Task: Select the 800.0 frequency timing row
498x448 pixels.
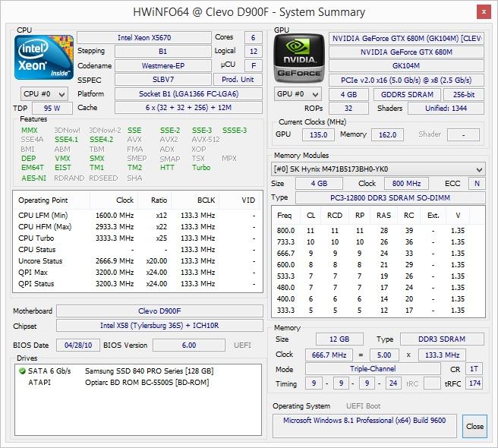Action: pyautogui.click(x=378, y=230)
